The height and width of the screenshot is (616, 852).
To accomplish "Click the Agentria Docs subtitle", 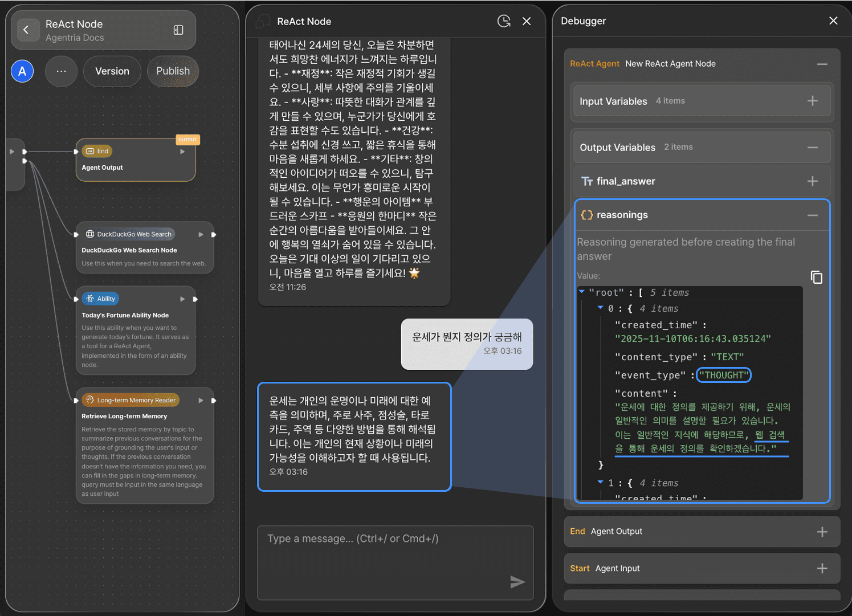I will [75, 38].
